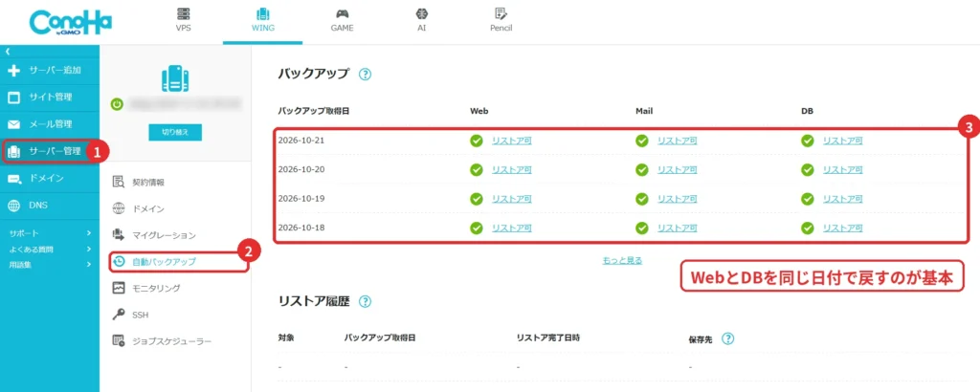Switch to the AI tab
This screenshot has height=392, width=980.
pos(421,20)
